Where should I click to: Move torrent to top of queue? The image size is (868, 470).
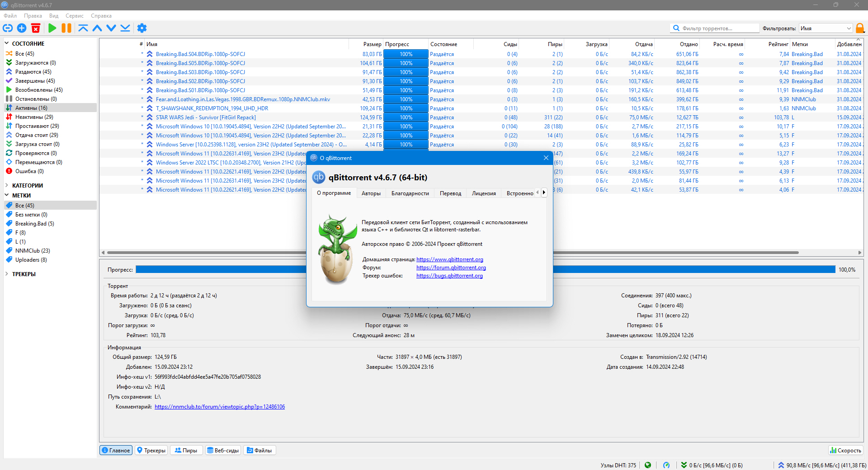83,28
